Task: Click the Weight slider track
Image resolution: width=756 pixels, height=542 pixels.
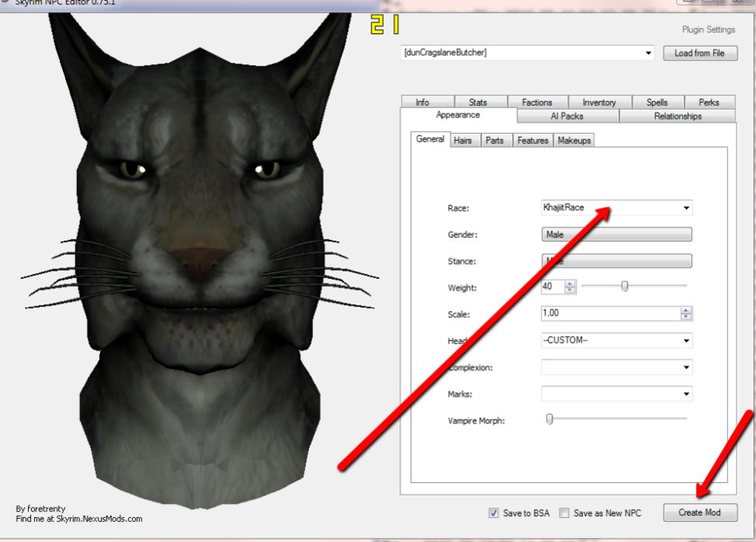Action: pyautogui.click(x=633, y=287)
